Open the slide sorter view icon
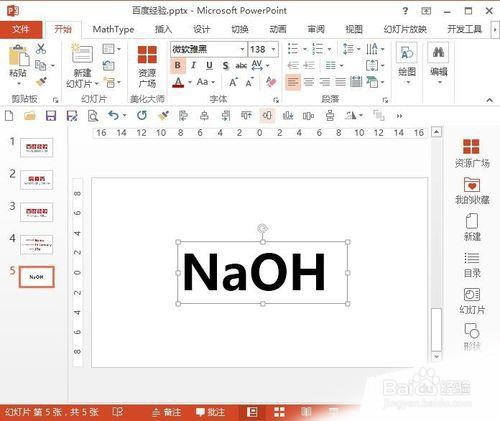The image size is (500, 421). coord(279,412)
